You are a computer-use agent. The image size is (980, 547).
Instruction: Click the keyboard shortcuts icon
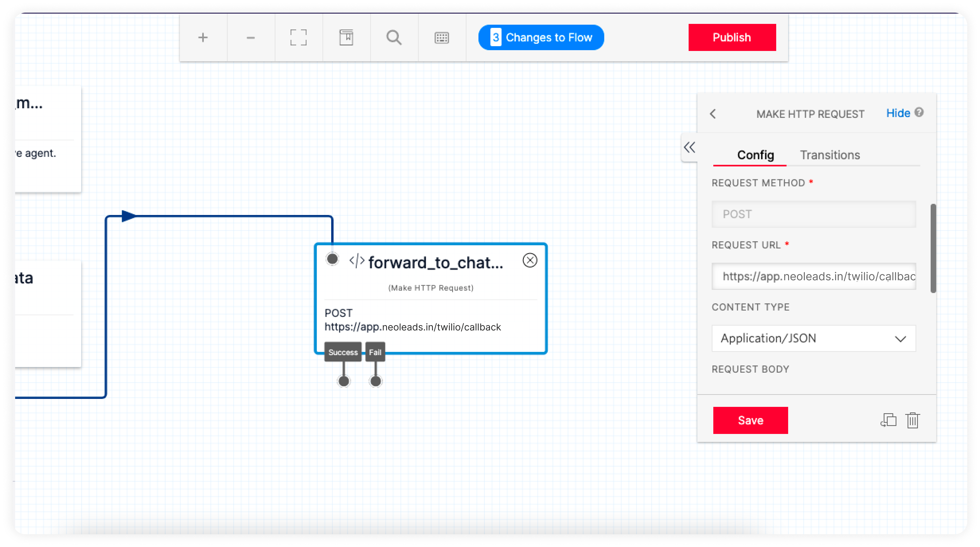pyautogui.click(x=441, y=37)
